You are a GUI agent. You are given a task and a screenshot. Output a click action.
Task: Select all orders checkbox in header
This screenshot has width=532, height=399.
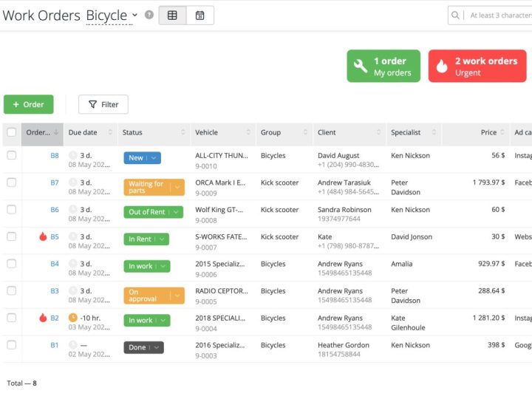coord(12,132)
